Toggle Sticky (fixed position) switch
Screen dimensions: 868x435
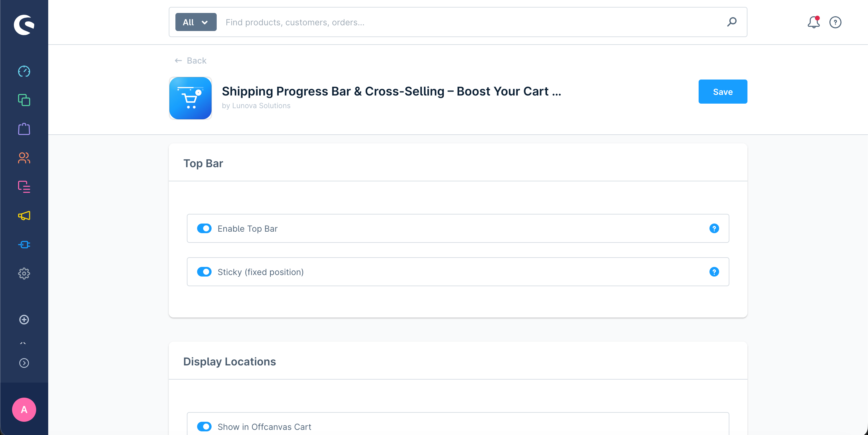tap(204, 272)
